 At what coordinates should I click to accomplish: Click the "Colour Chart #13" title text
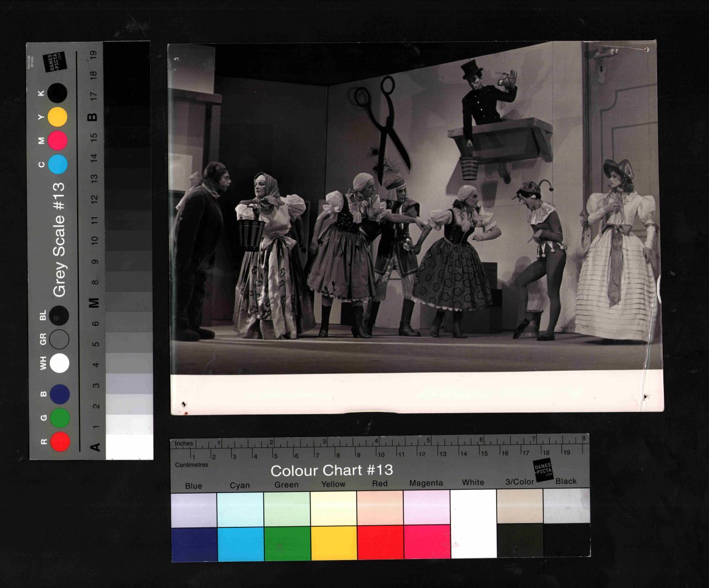(x=331, y=471)
